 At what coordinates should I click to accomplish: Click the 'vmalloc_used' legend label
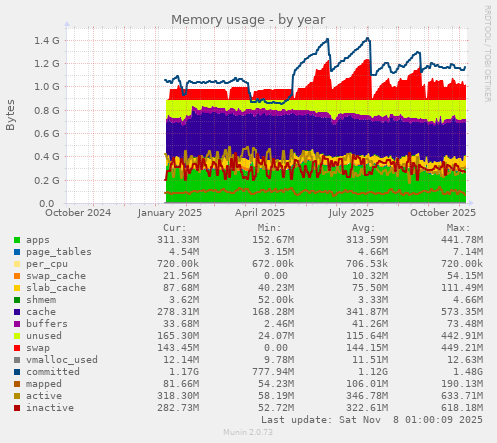[62, 360]
